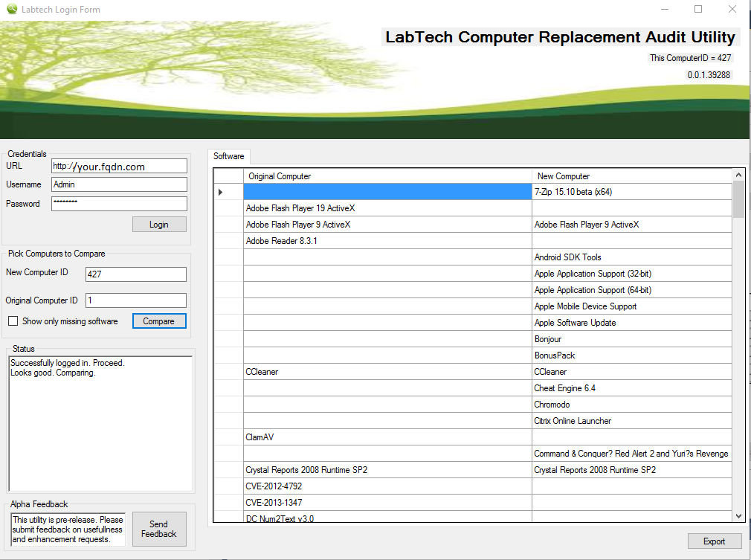
Task: Select the Adobe Reader 8.3.1 cell
Action: point(387,241)
